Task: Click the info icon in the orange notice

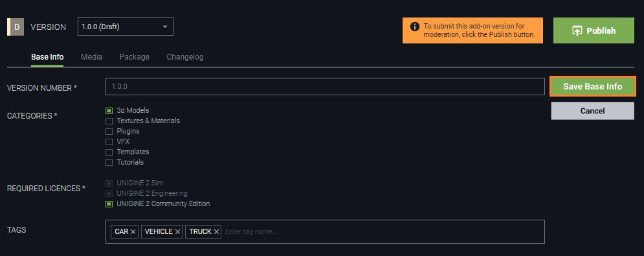Action: (415, 27)
